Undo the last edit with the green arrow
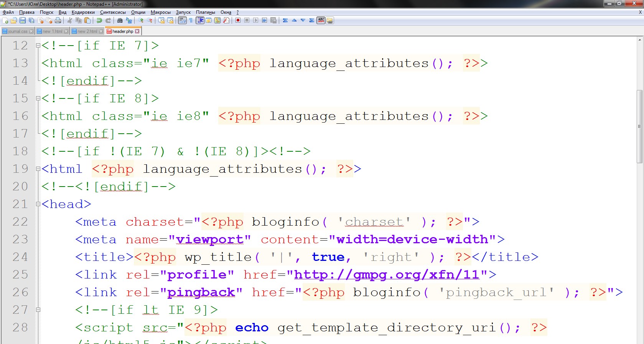This screenshot has height=344, width=644. tap(99, 20)
